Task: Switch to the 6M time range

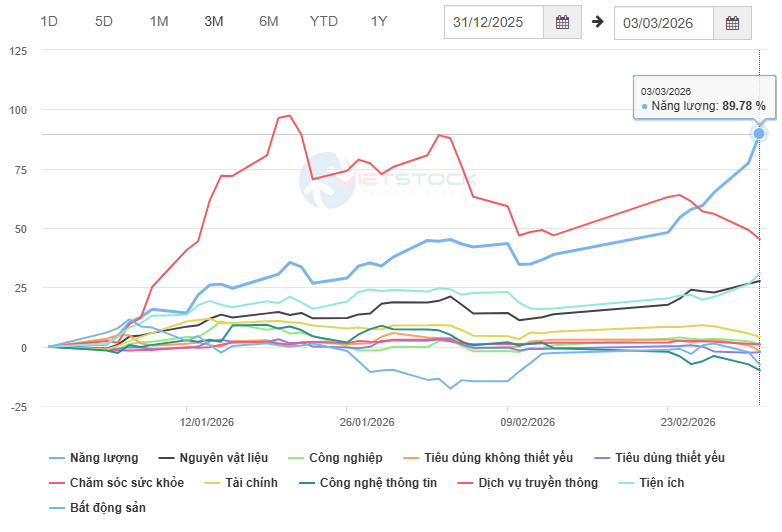Action: click(x=268, y=21)
